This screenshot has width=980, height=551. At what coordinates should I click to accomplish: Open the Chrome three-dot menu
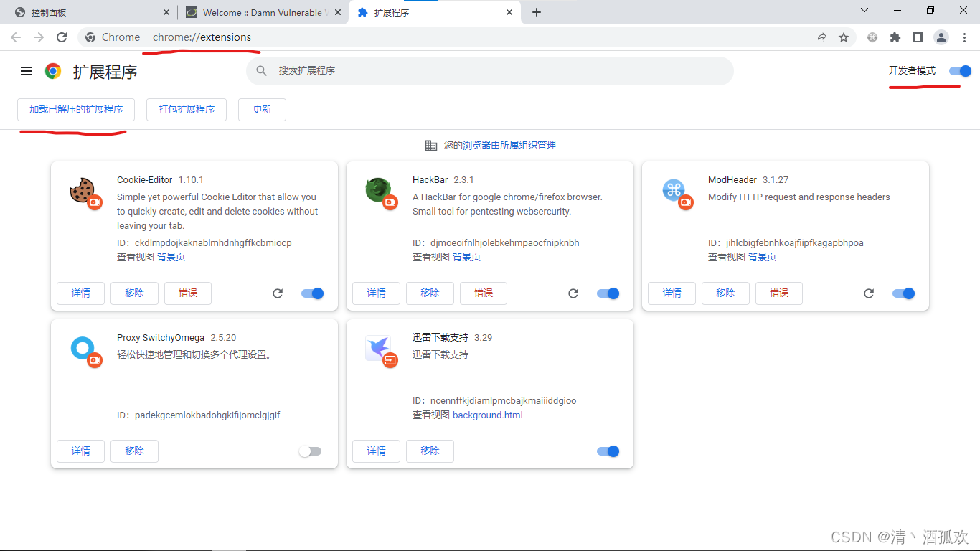[x=964, y=37]
